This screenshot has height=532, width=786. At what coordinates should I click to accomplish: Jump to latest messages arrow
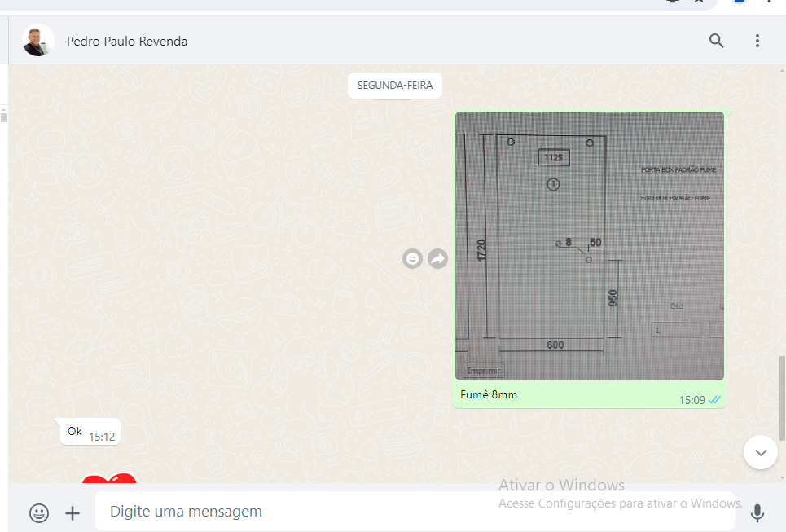pyautogui.click(x=761, y=452)
